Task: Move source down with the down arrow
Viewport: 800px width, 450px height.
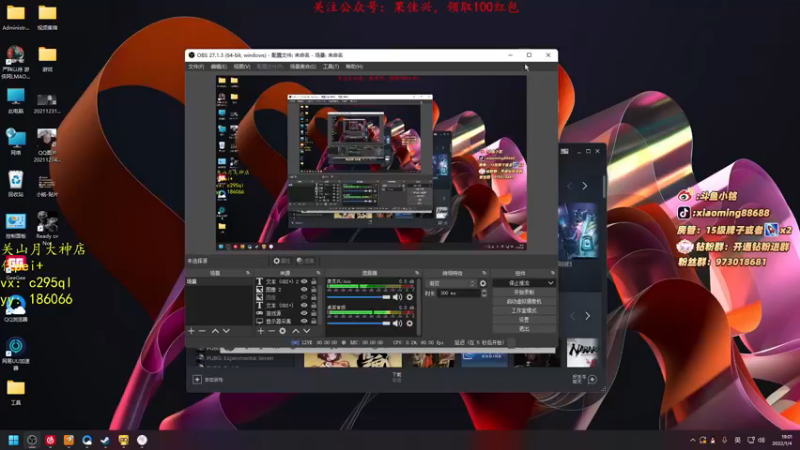Action: coord(307,331)
